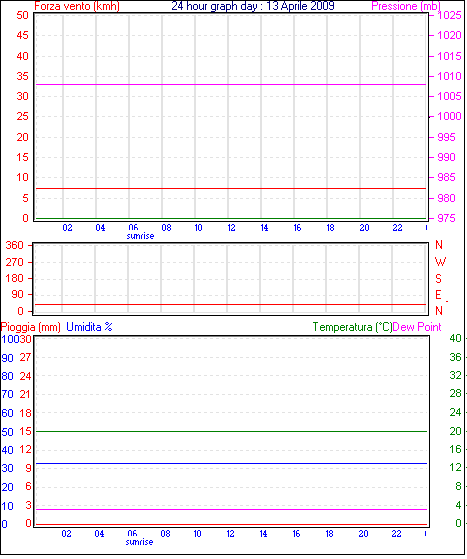Click the Pressione (mb) axis label
The width and height of the screenshot is (467, 559).
pyautogui.click(x=406, y=6)
